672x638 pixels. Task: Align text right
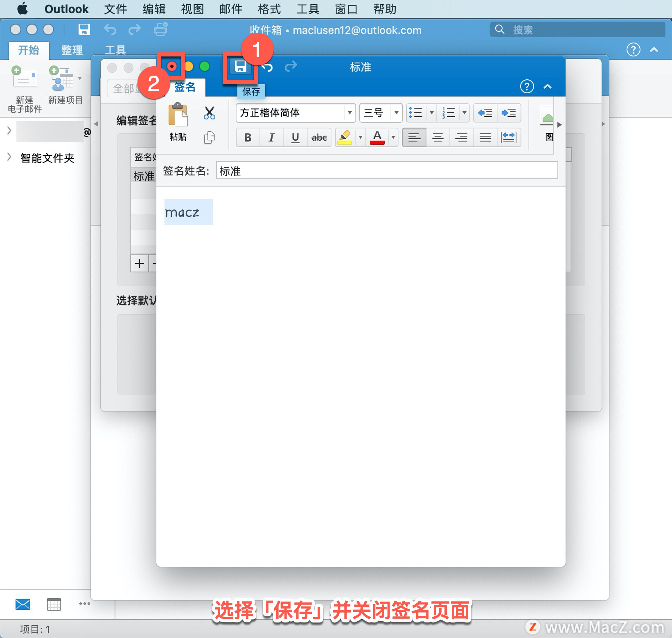pyautogui.click(x=461, y=137)
